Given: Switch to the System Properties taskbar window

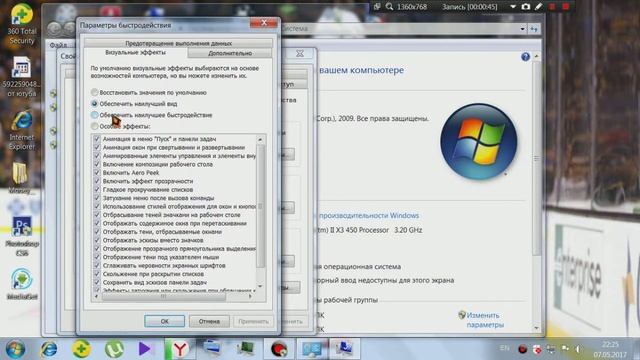Looking at the screenshot, I should pos(345,349).
